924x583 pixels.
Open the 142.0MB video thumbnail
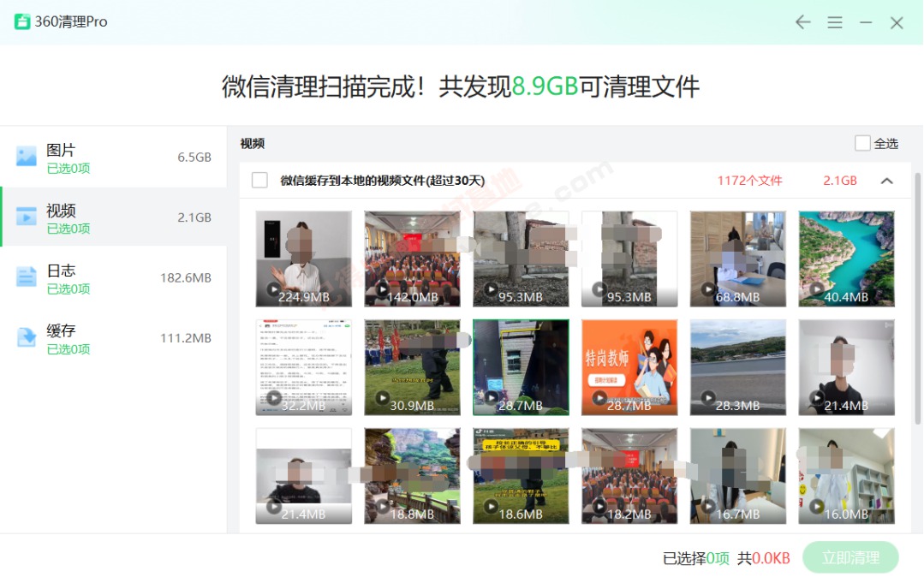(412, 259)
